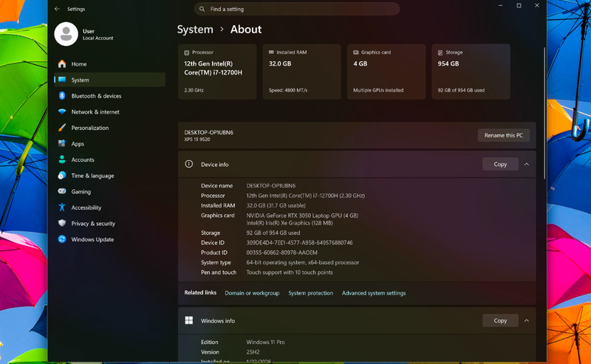Open System protection link
591x364 pixels.
(x=310, y=293)
